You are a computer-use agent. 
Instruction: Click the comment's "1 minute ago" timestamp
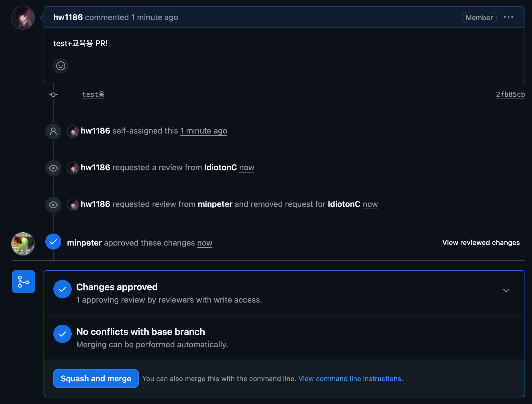(x=154, y=17)
